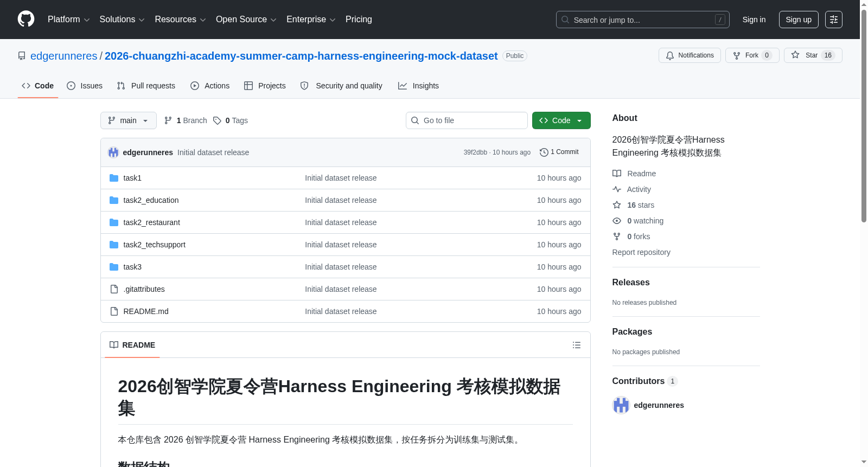The height and width of the screenshot is (467, 868).
Task: Select the README.md file icon
Action: [x=114, y=311]
